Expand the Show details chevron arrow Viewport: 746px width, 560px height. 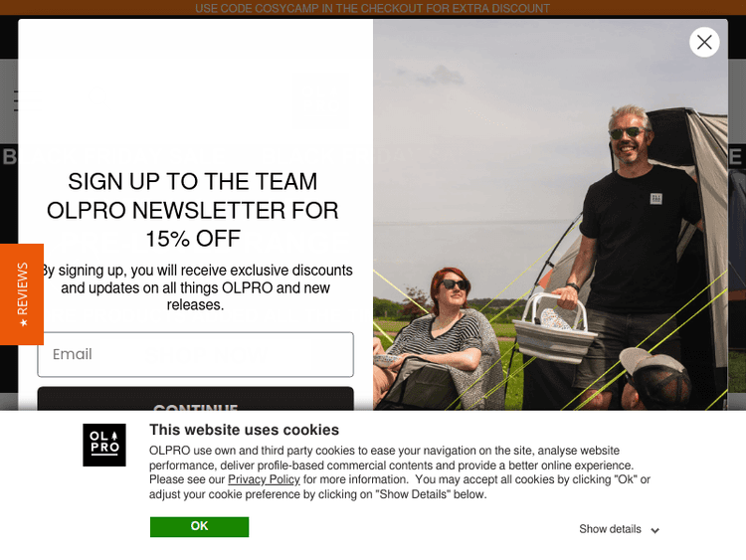(x=655, y=530)
